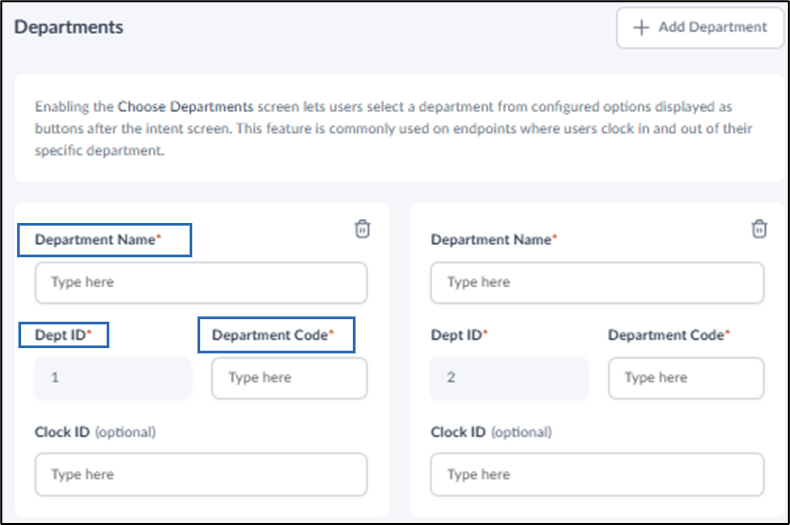Image resolution: width=790 pixels, height=525 pixels.
Task: Click 'Department Name' label in department 1
Action: pos(98,239)
